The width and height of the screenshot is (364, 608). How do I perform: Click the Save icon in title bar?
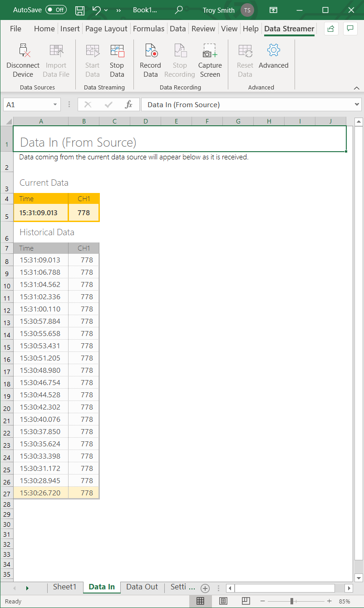click(x=80, y=10)
